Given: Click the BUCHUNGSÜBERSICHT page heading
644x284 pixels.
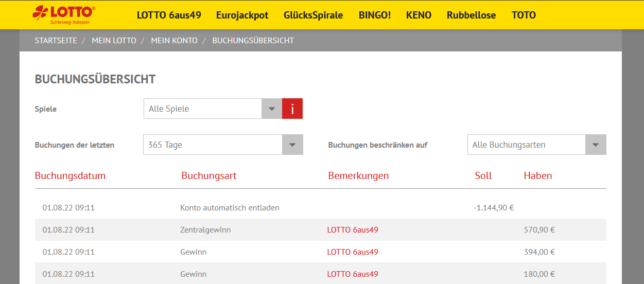Looking at the screenshot, I should point(95,79).
